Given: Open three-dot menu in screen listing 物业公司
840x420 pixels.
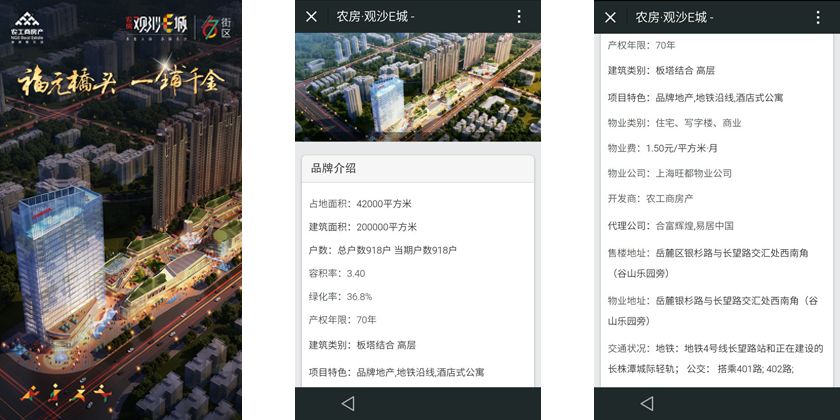Looking at the screenshot, I should [x=818, y=17].
